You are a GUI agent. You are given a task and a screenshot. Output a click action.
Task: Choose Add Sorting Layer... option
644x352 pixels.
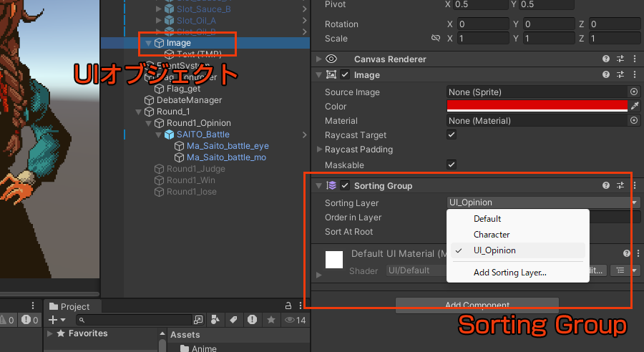509,272
